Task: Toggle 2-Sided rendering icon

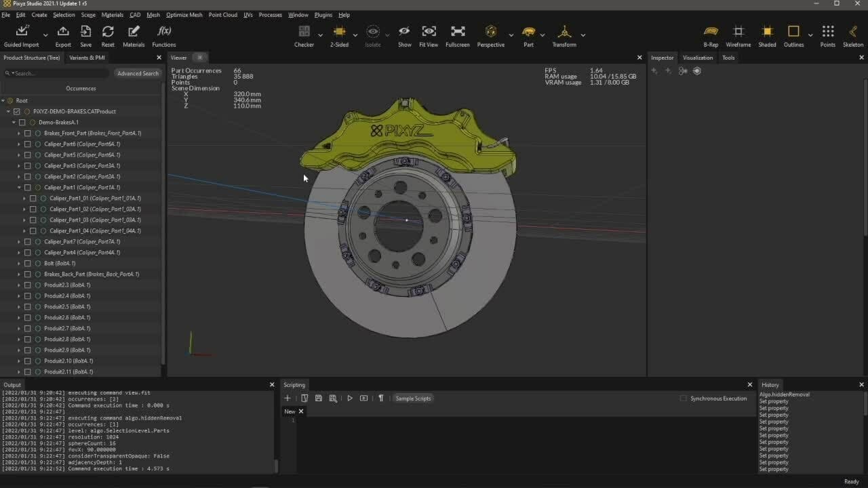Action: tap(339, 31)
